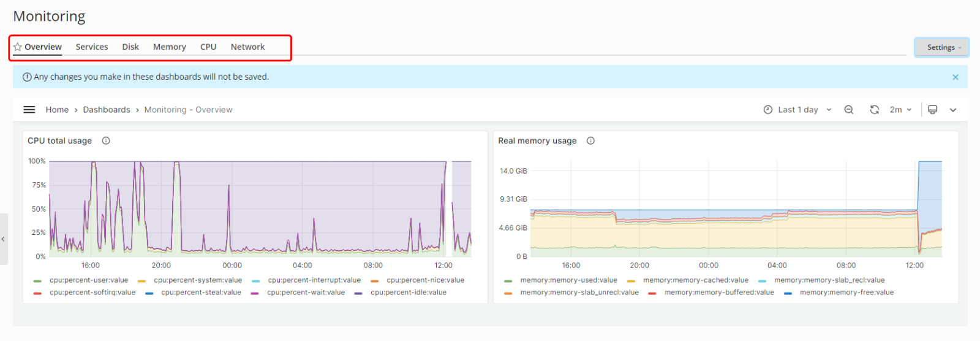The height and width of the screenshot is (341, 980).
Task: Toggle memory:memory-free:value series in legend
Action: [x=846, y=293]
